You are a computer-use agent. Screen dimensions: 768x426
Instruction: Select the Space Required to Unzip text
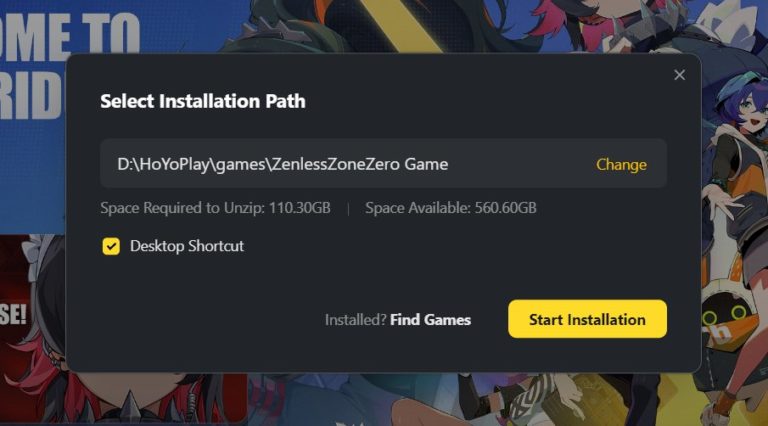216,208
